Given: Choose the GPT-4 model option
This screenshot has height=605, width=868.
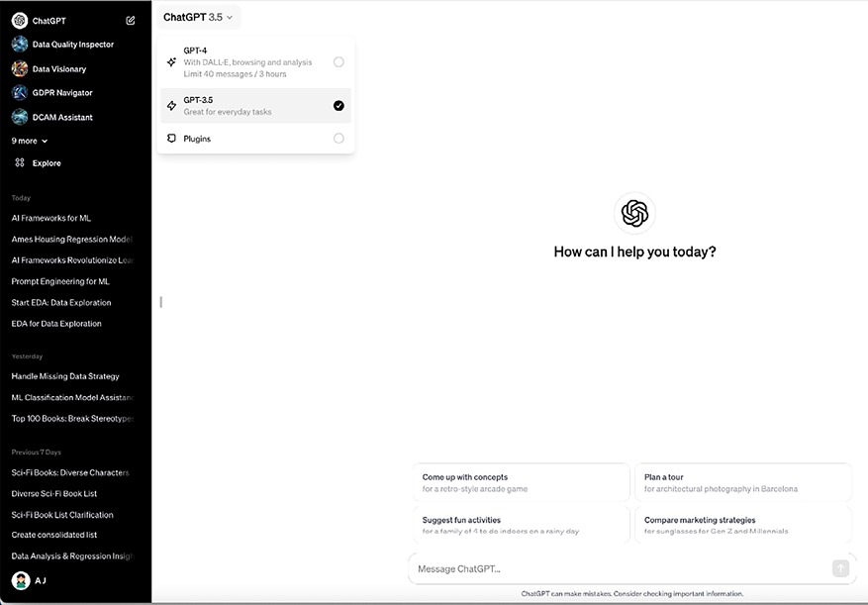Looking at the screenshot, I should [x=255, y=62].
